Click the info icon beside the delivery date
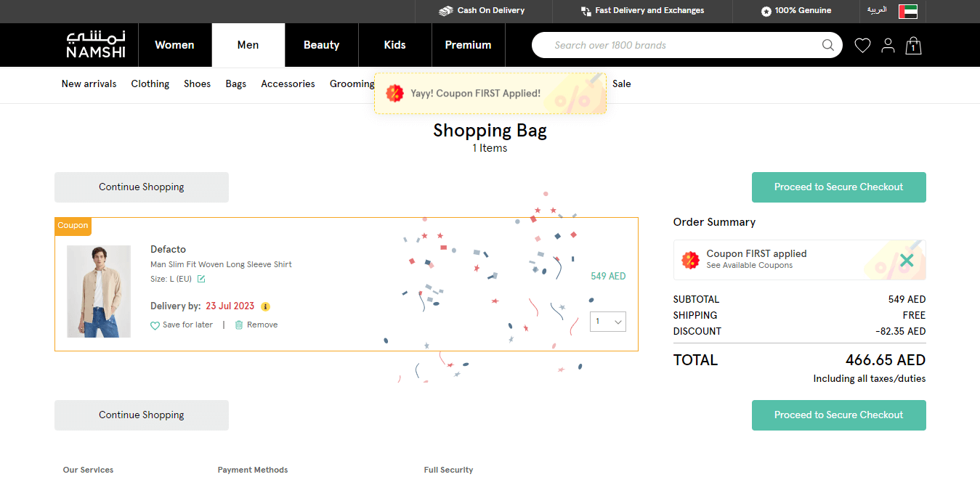Image resolution: width=980 pixels, height=477 pixels. point(265,306)
